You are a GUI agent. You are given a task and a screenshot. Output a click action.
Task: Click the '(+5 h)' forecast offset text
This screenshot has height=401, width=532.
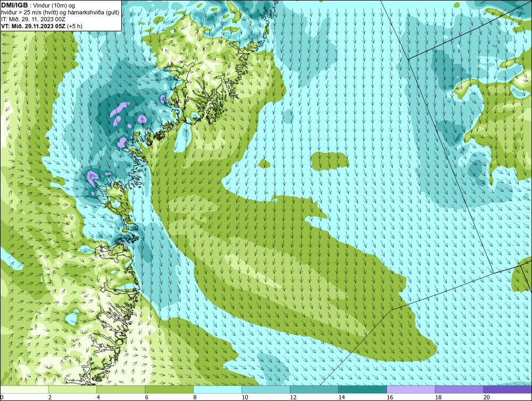click(74, 26)
